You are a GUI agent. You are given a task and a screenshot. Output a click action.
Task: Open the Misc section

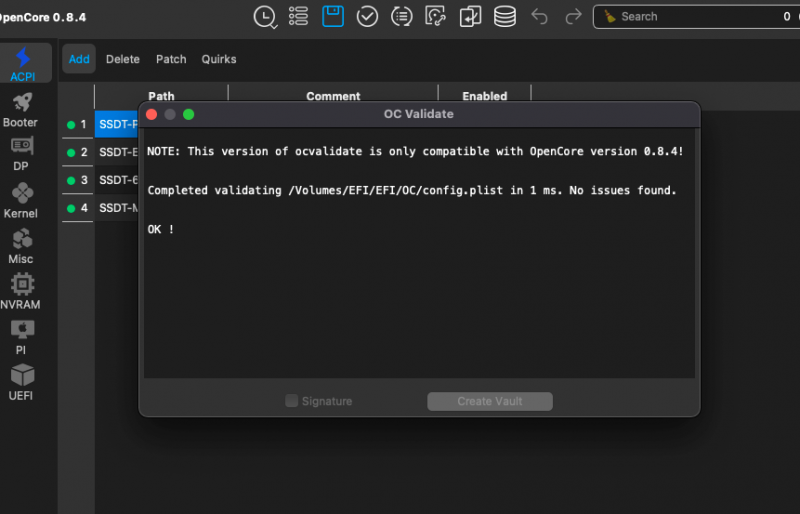tap(20, 247)
